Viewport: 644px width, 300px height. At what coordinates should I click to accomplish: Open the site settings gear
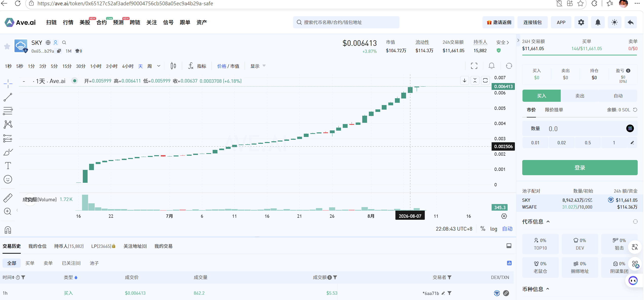581,22
